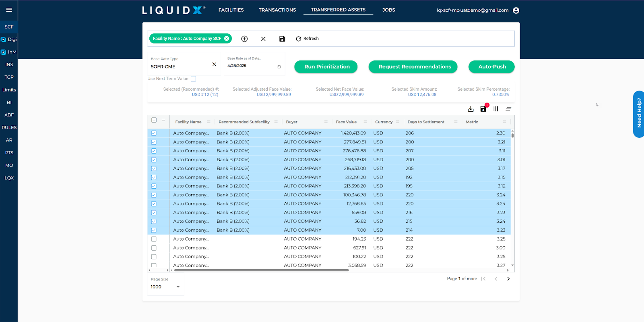This screenshot has width=644, height=322.
Task: Select PTS in the left sidebar
Action: tap(9, 153)
